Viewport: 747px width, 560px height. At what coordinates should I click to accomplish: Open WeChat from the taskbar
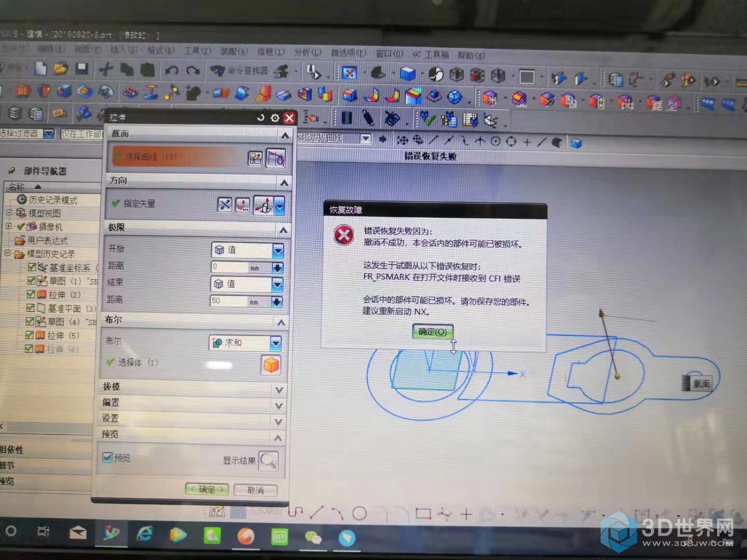click(313, 537)
